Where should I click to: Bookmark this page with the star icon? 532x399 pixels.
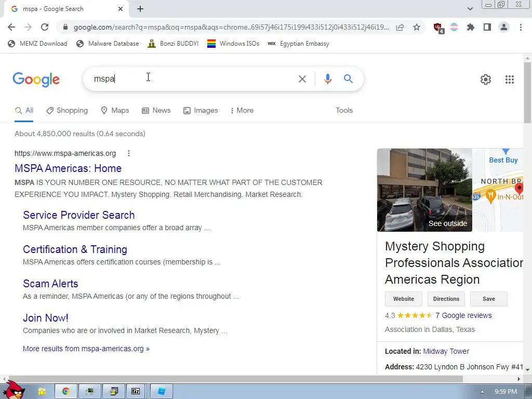click(x=417, y=27)
